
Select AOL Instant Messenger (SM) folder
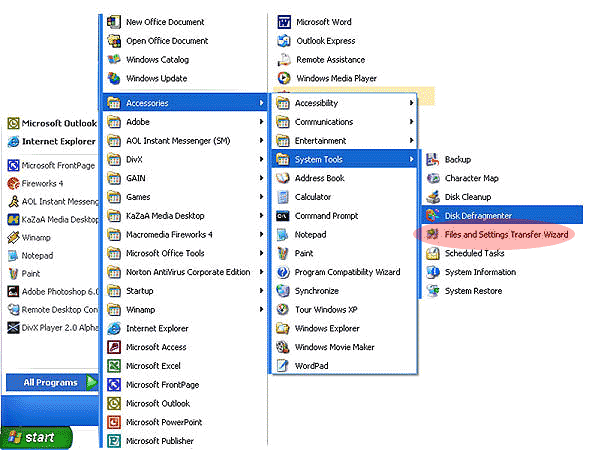point(185,140)
